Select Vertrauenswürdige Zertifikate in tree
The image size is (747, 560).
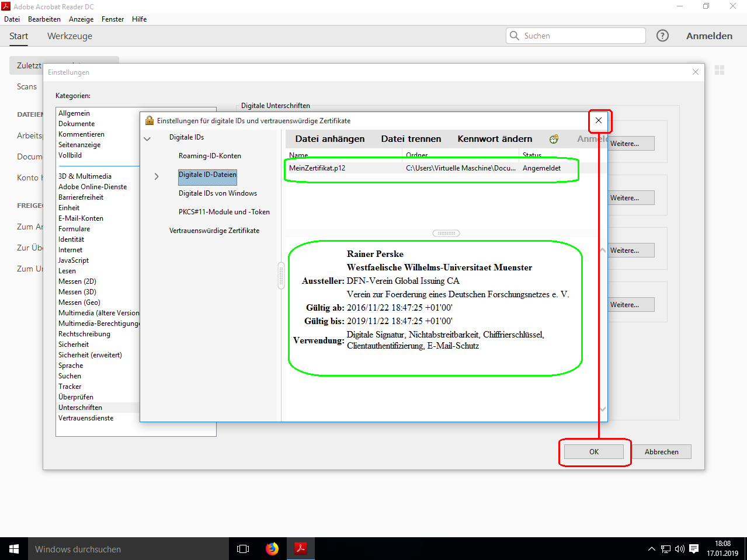(x=214, y=231)
